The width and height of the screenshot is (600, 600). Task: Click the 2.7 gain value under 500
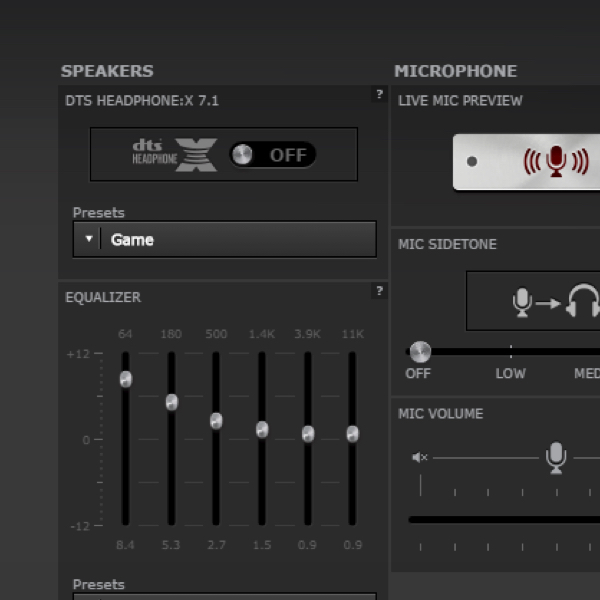point(216,545)
